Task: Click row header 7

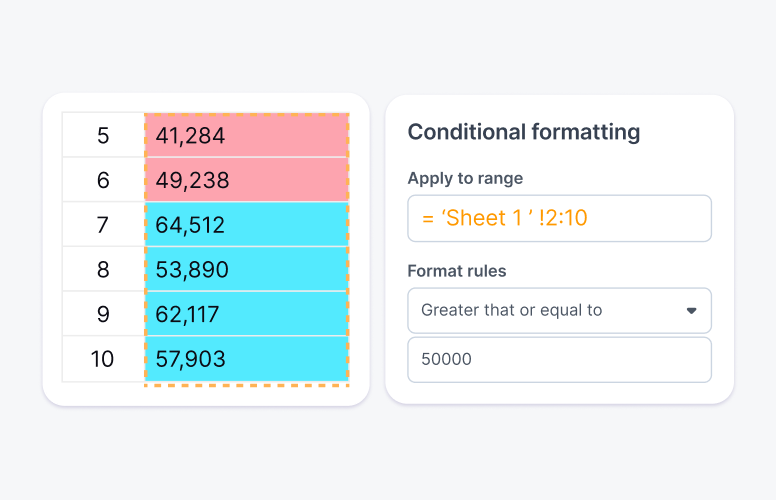Action: 103,225
